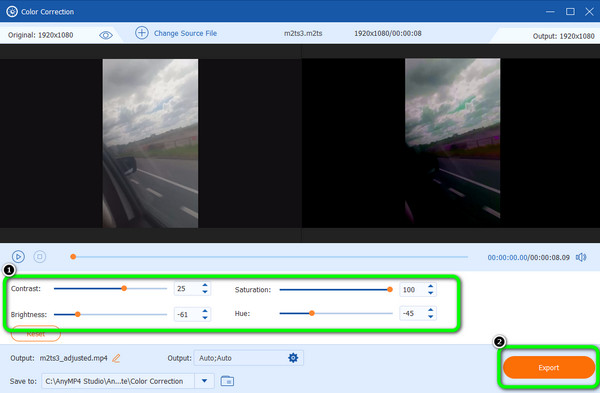The image size is (600, 393).
Task: Click the m2ts3.m2ts file name
Action: [x=303, y=33]
